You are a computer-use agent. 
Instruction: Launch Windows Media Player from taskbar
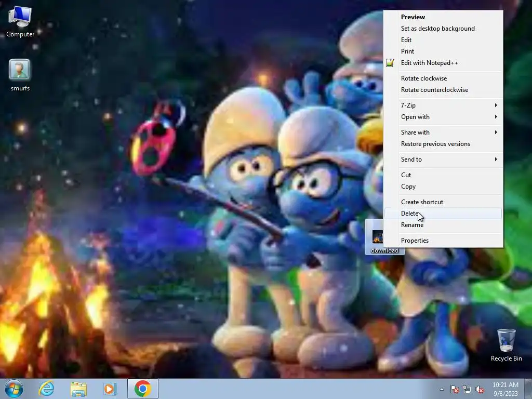(x=110, y=389)
